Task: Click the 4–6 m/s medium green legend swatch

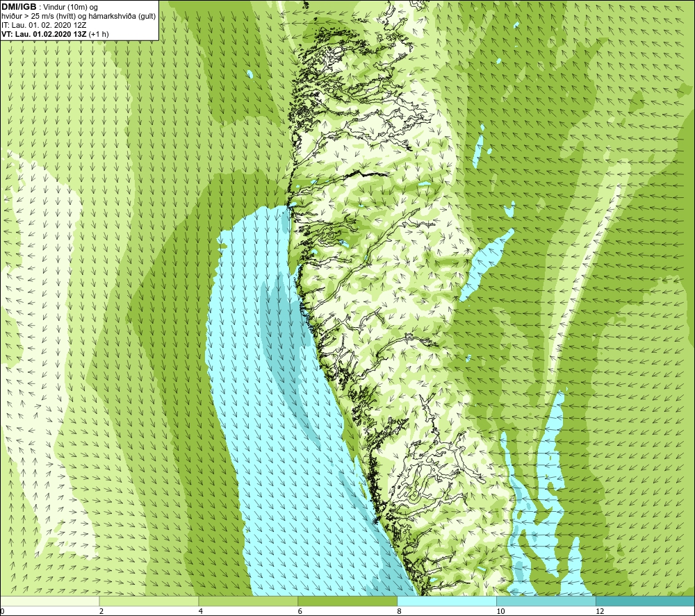Action: coord(248,601)
